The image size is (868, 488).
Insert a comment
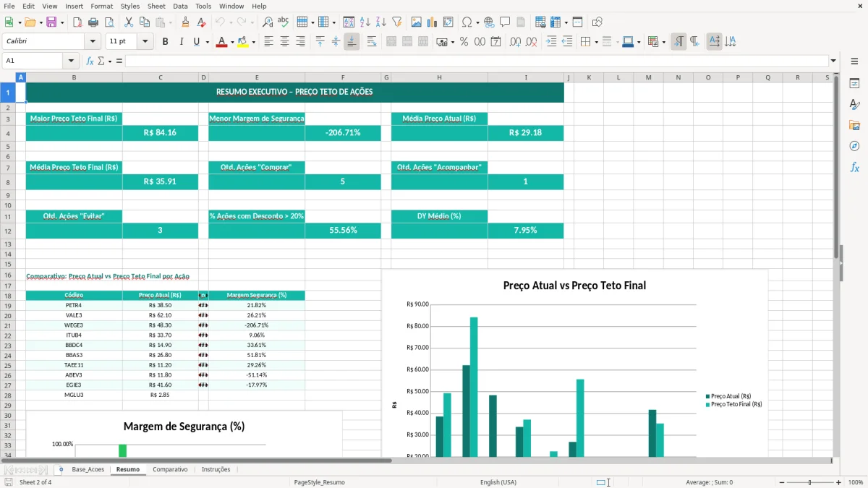505,22
